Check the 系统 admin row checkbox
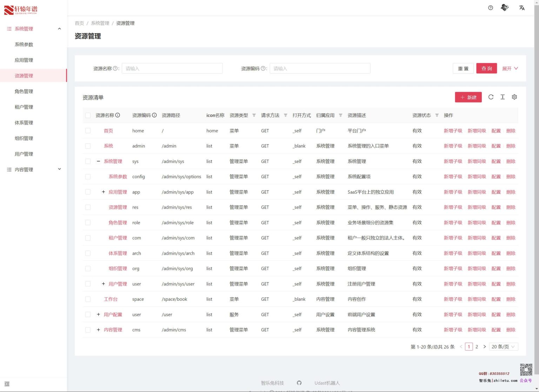The width and height of the screenshot is (539, 392). (88, 146)
